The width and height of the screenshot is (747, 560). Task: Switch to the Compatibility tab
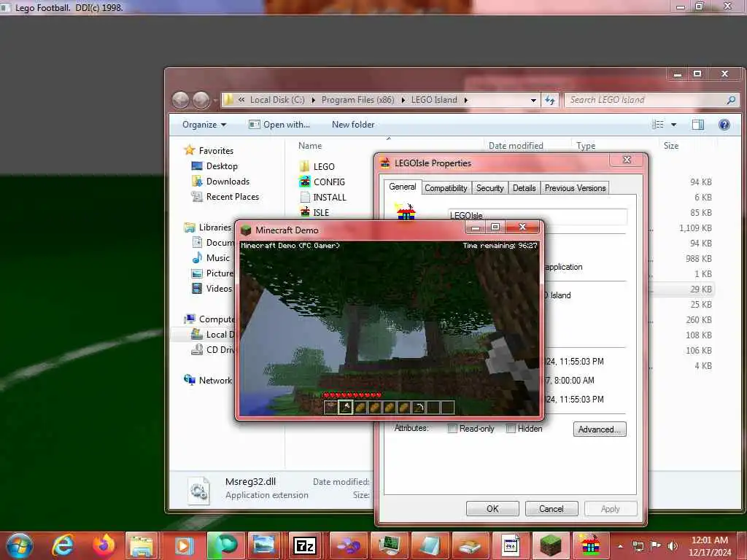(x=446, y=188)
